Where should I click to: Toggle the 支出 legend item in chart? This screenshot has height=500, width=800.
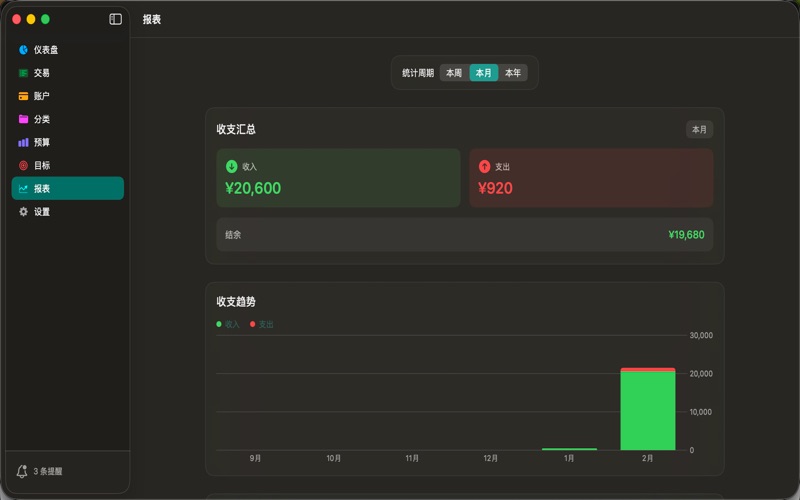click(x=261, y=325)
